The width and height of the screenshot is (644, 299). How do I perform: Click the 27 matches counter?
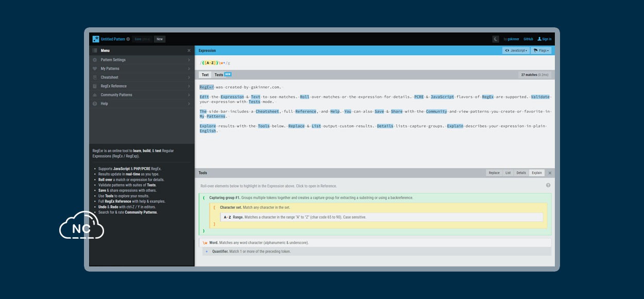(535, 75)
